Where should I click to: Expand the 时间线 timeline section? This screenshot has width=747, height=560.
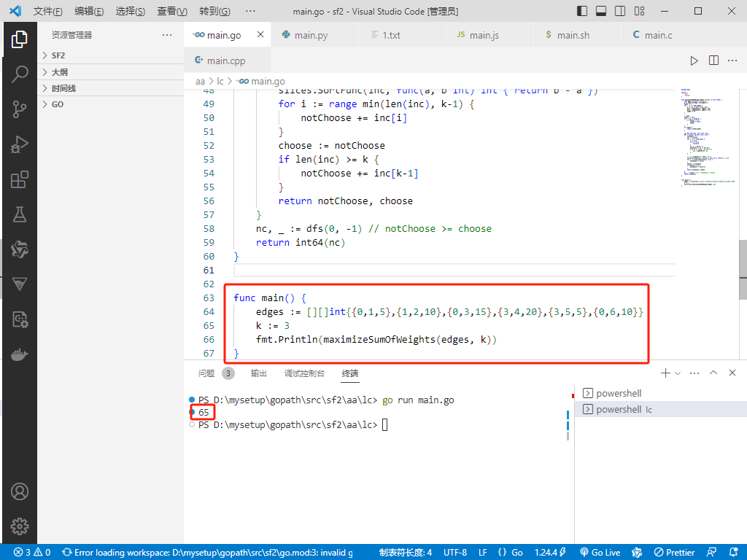click(x=111, y=88)
